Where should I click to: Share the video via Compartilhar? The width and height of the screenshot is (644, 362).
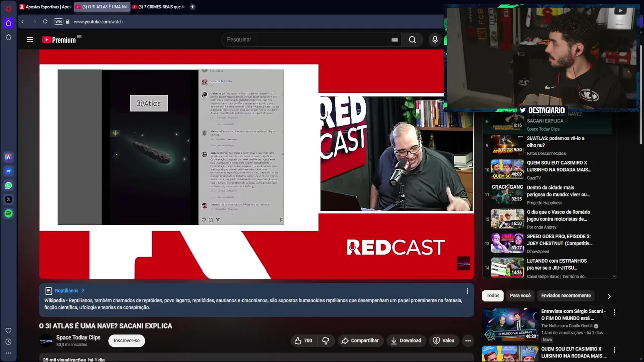tap(360, 341)
